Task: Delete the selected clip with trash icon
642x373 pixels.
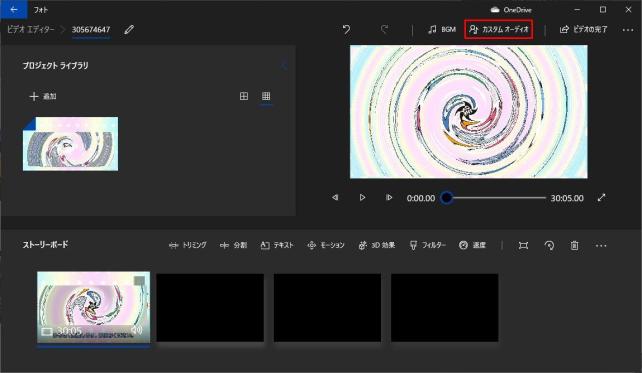Action: [x=574, y=246]
